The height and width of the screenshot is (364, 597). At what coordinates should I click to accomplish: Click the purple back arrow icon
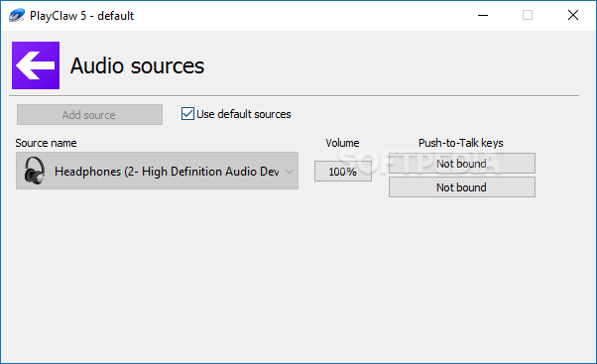tap(36, 65)
